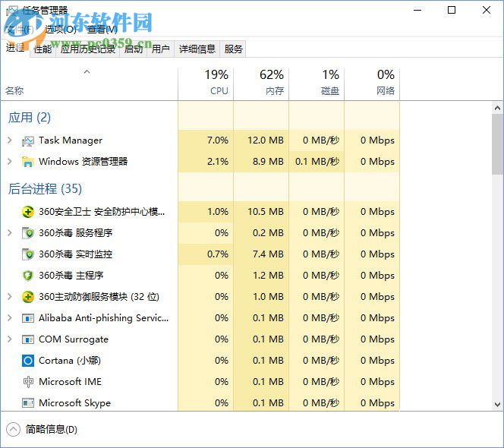
Task: Click the vertical scrollbar thumb
Action: [497, 144]
